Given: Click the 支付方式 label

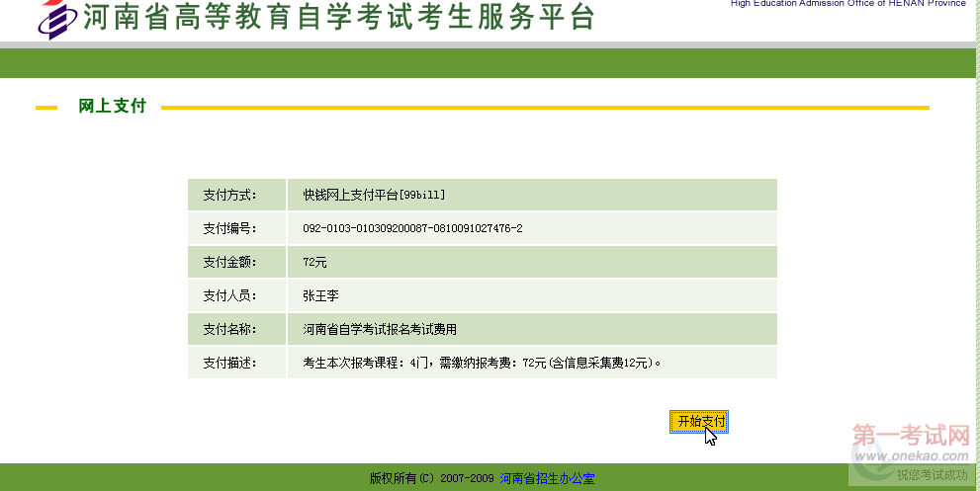Looking at the screenshot, I should [x=229, y=195].
